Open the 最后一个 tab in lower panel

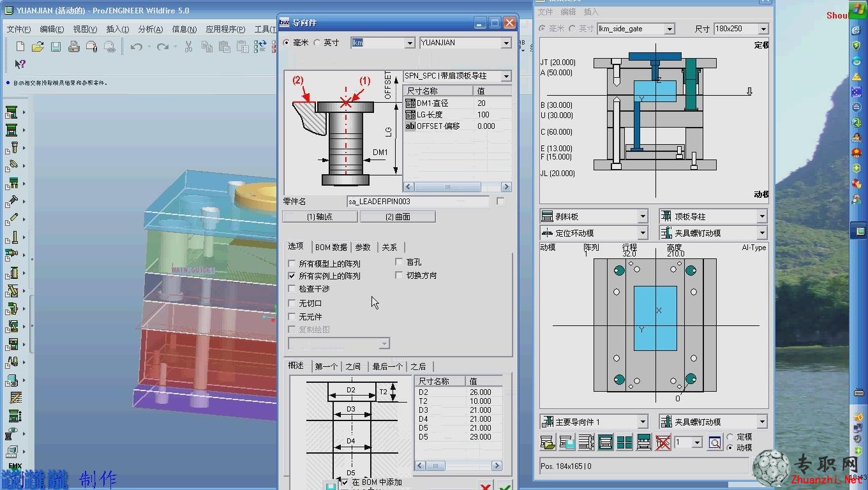[387, 366]
